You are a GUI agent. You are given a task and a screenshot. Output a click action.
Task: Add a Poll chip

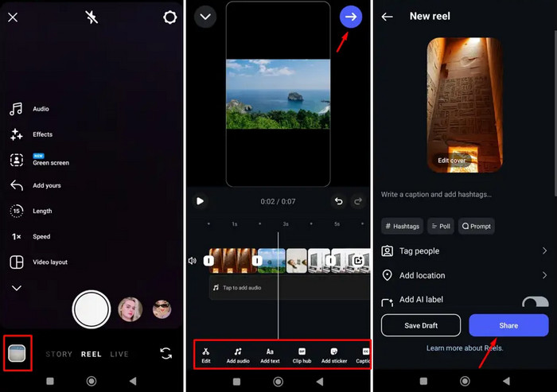(x=441, y=226)
